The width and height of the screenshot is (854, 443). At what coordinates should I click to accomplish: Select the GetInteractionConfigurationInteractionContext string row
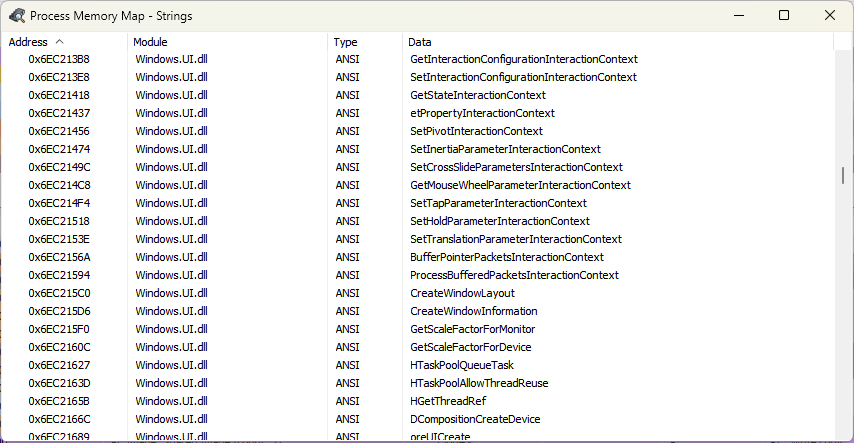[523, 59]
